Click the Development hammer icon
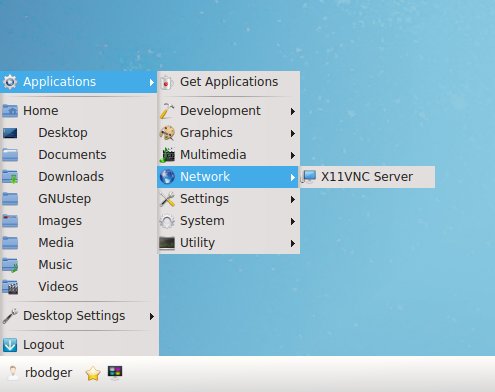 (167, 111)
